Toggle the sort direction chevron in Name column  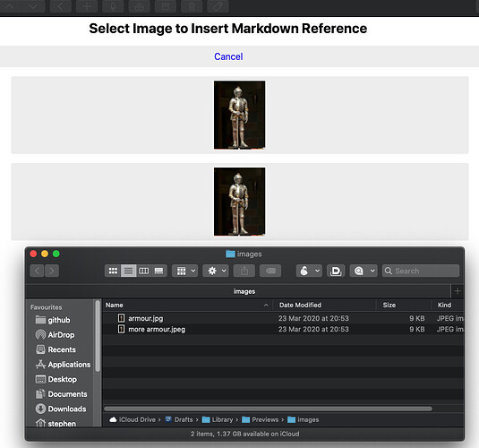click(266, 306)
